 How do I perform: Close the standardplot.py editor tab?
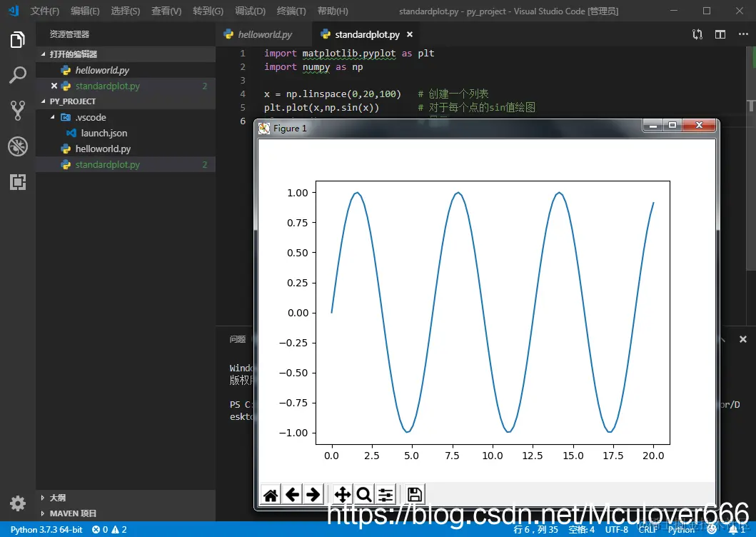pos(409,34)
